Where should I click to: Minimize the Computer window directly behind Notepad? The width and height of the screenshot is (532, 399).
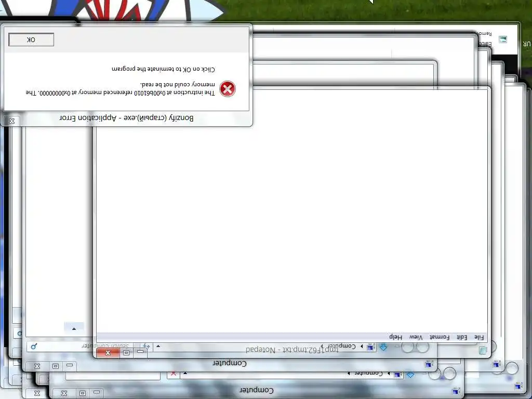click(x=70, y=365)
